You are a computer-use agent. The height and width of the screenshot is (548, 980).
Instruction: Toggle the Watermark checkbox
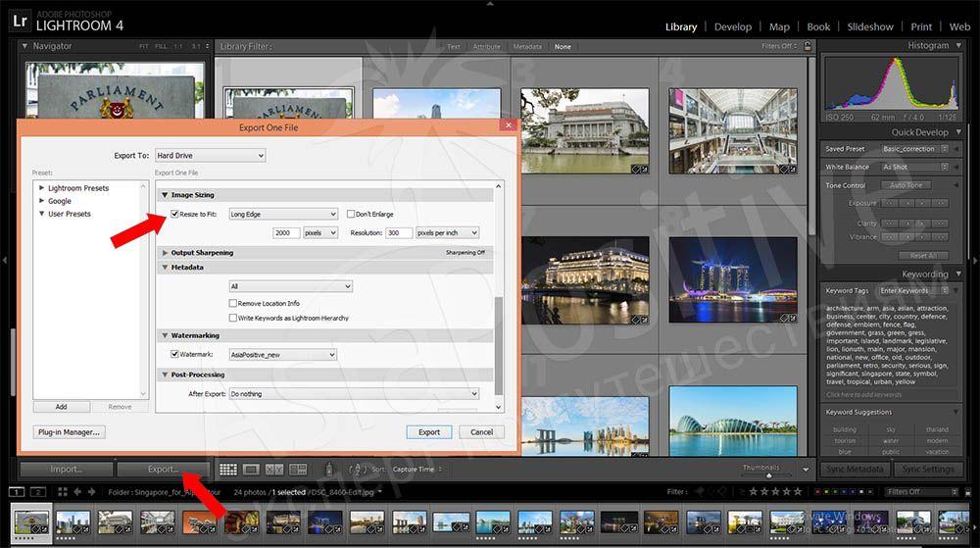(175, 354)
